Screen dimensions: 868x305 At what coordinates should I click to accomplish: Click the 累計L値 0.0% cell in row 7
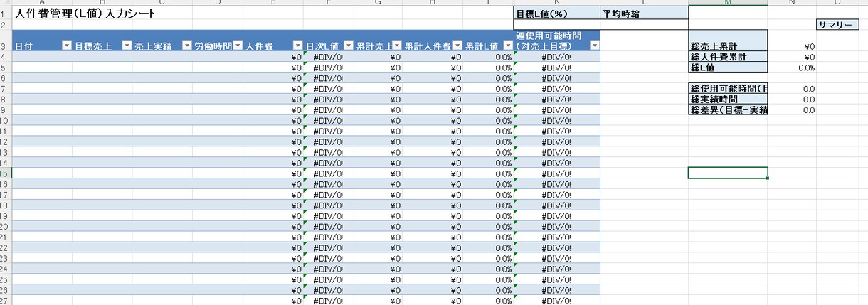click(488, 89)
